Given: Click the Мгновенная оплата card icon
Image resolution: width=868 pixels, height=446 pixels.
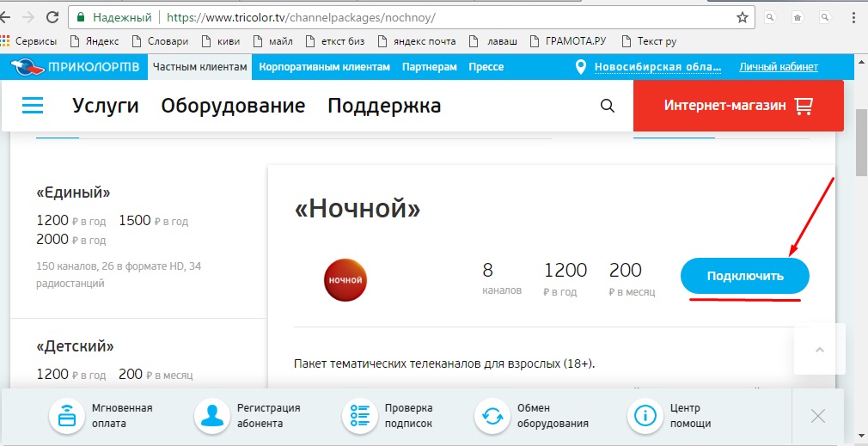Looking at the screenshot, I should click(x=65, y=417).
